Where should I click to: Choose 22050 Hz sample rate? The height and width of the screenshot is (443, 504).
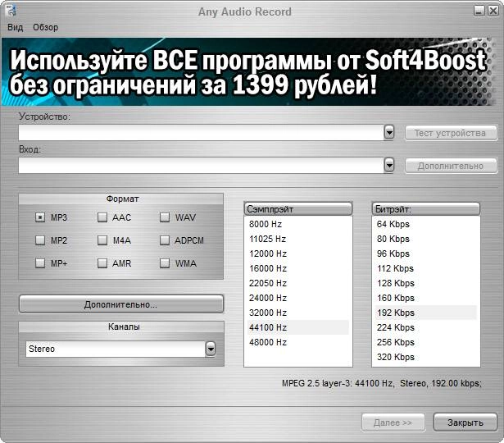pos(298,283)
